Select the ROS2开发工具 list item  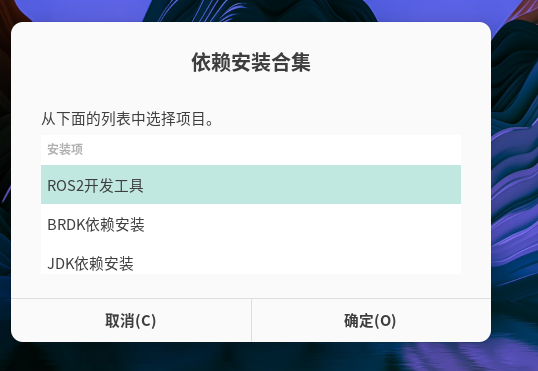251,185
